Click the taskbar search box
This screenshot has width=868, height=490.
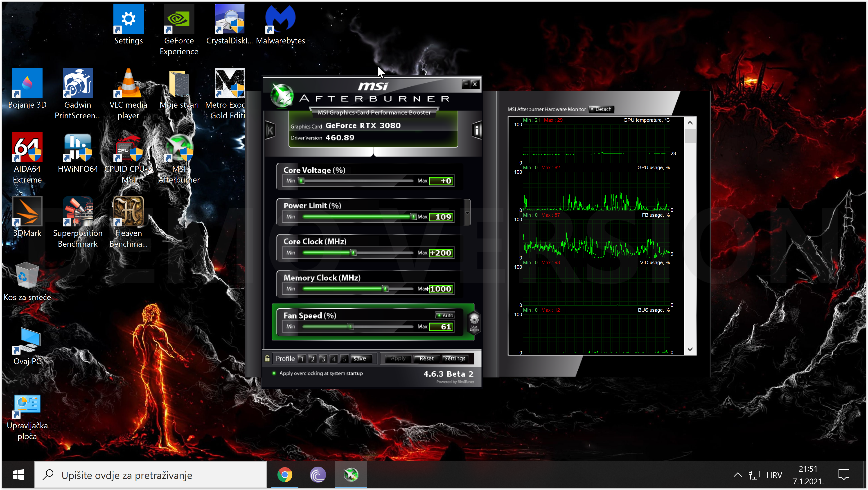(x=150, y=475)
